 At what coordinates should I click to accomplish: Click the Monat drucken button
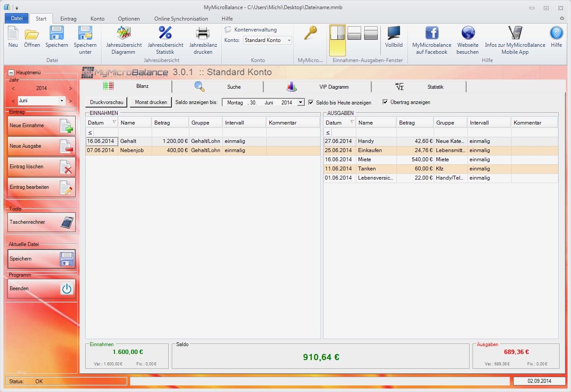click(151, 102)
